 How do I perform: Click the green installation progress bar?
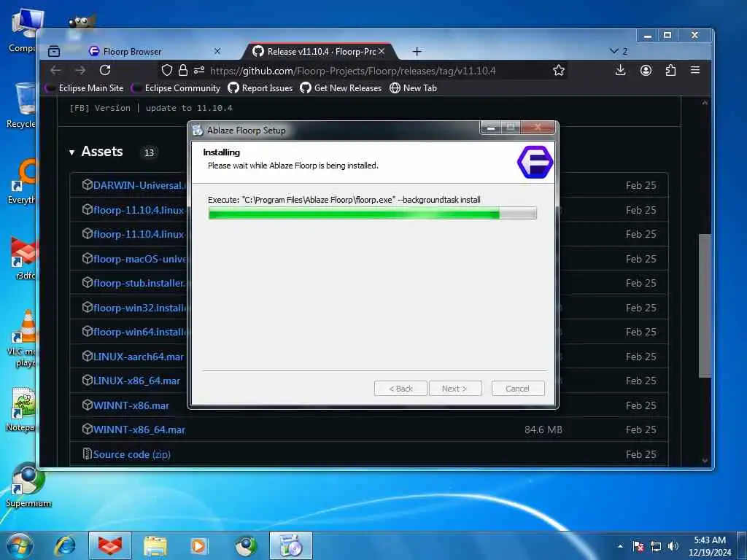[x=373, y=213]
